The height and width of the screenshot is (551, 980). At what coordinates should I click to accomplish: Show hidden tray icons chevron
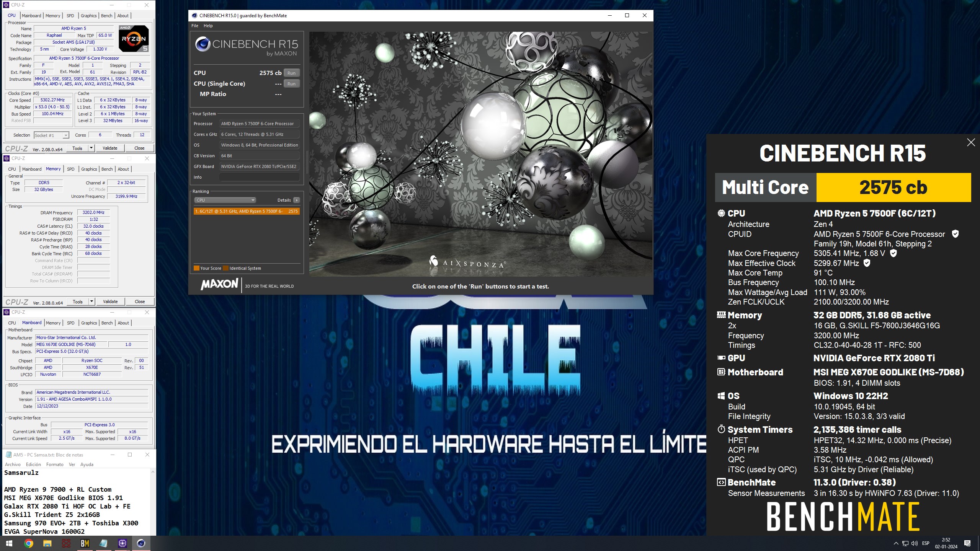896,543
